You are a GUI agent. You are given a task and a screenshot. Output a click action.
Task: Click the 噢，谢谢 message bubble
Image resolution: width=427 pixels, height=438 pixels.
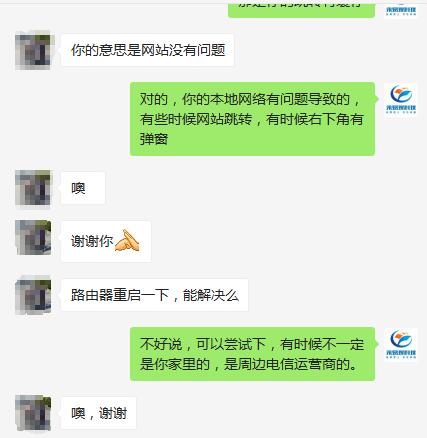(x=99, y=413)
